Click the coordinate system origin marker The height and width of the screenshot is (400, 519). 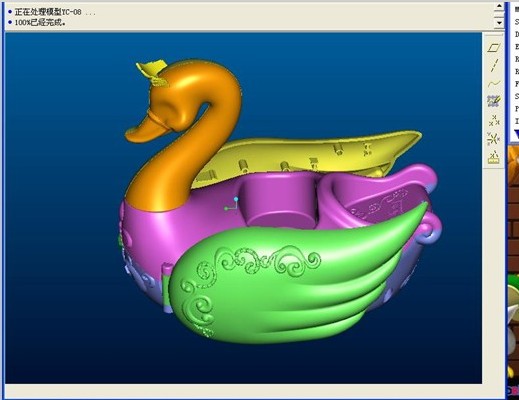pos(231,204)
